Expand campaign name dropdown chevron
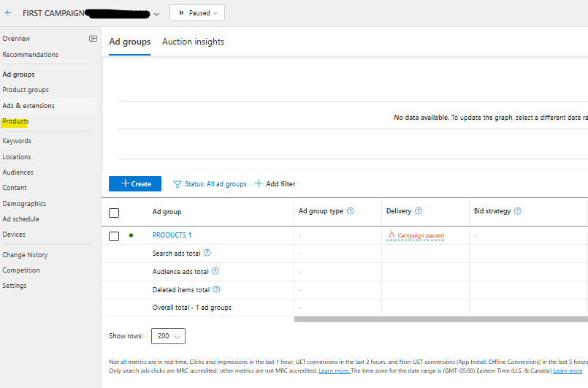The height and width of the screenshot is (388, 588). coord(157,15)
